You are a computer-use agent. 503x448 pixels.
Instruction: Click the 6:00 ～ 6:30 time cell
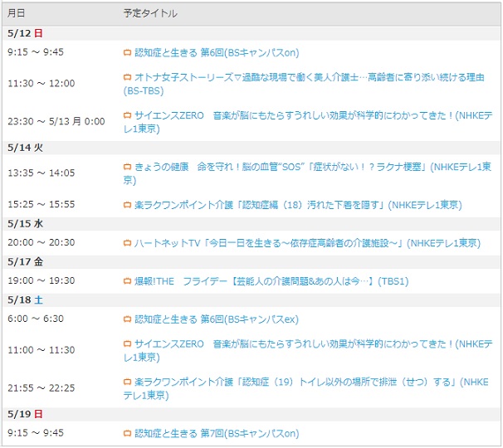tap(36, 319)
